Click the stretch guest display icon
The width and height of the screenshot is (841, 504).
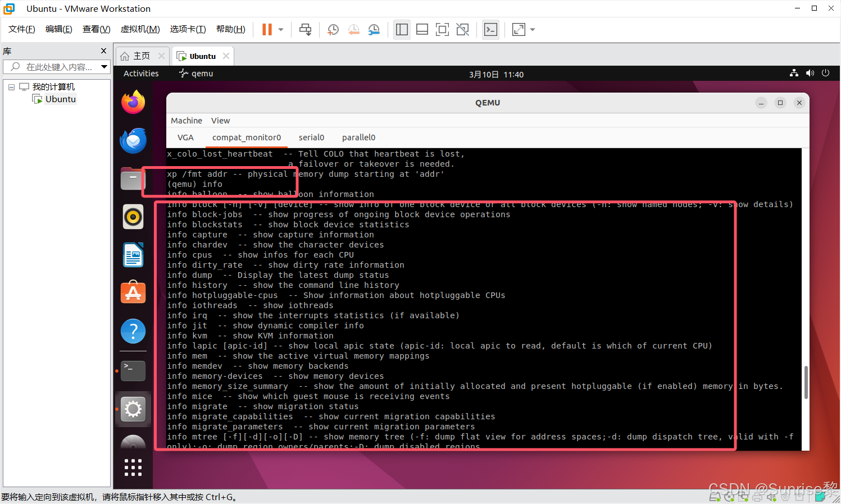(519, 29)
